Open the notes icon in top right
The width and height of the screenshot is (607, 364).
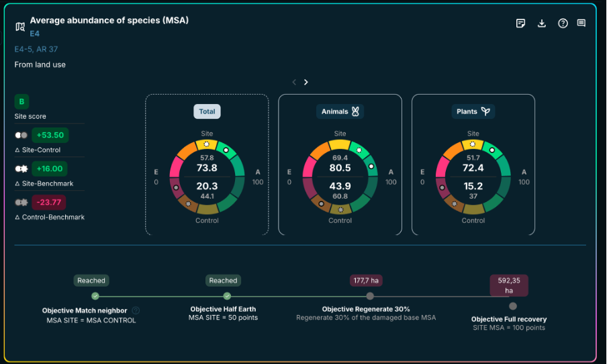click(x=520, y=24)
